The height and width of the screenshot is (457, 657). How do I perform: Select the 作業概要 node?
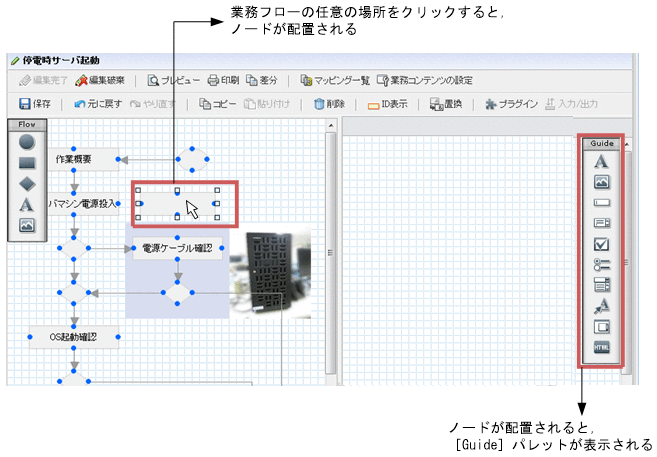point(83,160)
